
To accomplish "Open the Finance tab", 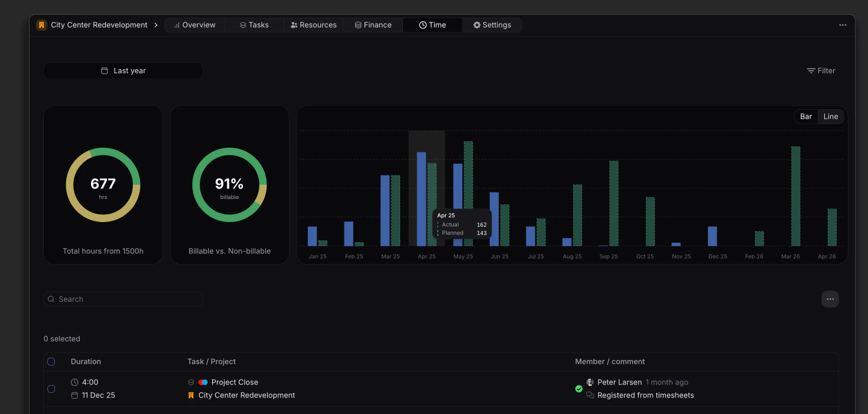I will 373,25.
